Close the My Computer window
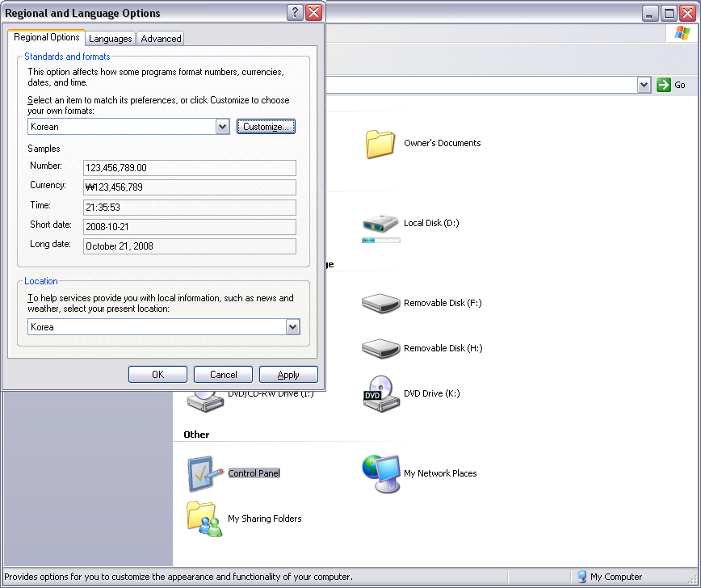 [687, 14]
